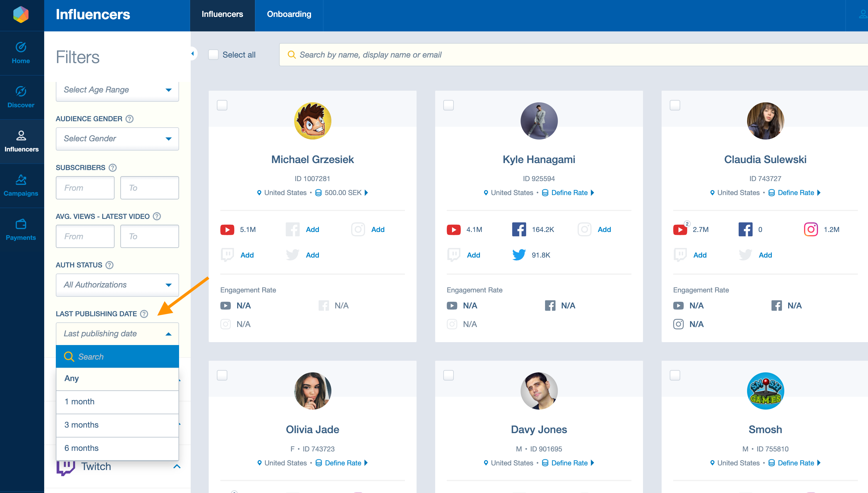Click Kyle Hanagami's Facebook icon

519,229
